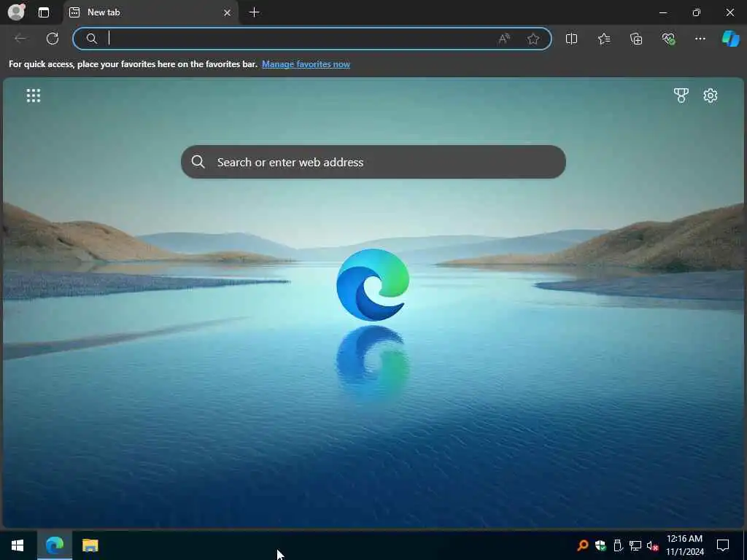Open the tab actions menu icon
The height and width of the screenshot is (560, 747).
(44, 12)
